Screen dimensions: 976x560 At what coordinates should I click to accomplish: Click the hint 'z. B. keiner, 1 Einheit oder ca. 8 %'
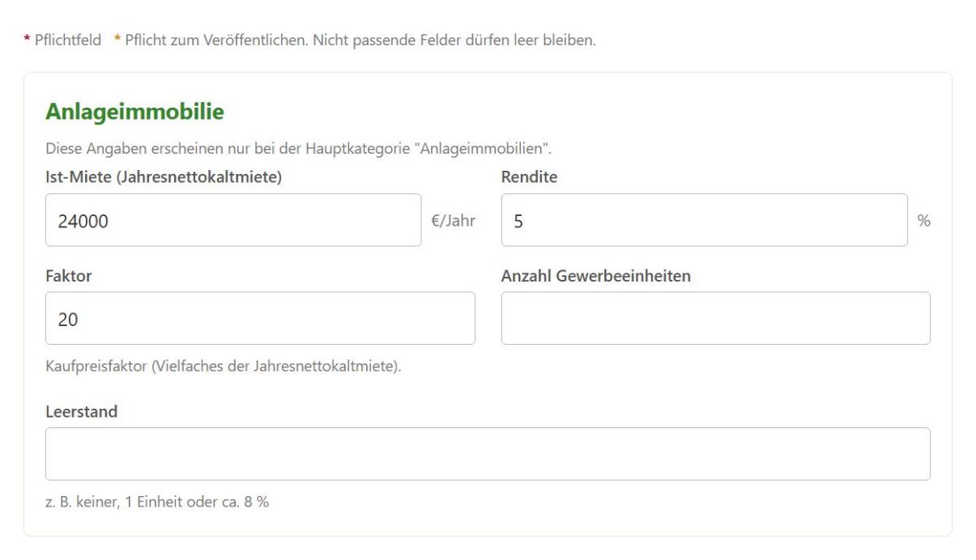click(157, 503)
